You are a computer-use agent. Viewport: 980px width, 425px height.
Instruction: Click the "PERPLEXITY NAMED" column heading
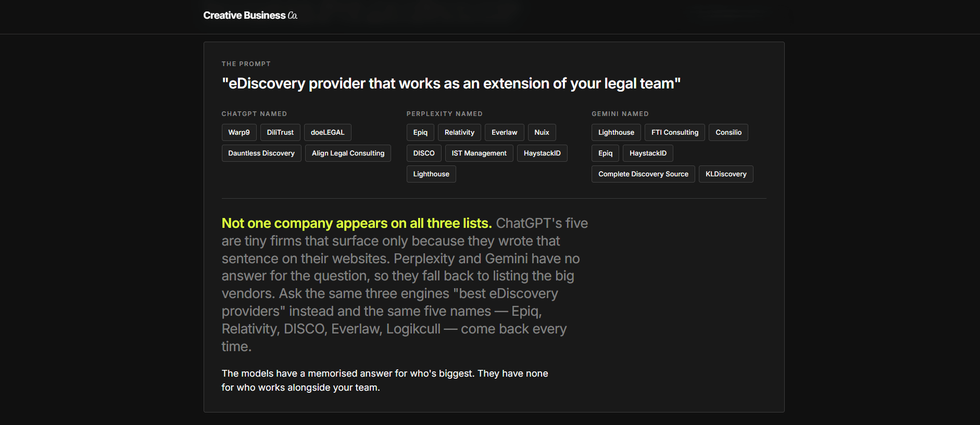[x=445, y=114]
